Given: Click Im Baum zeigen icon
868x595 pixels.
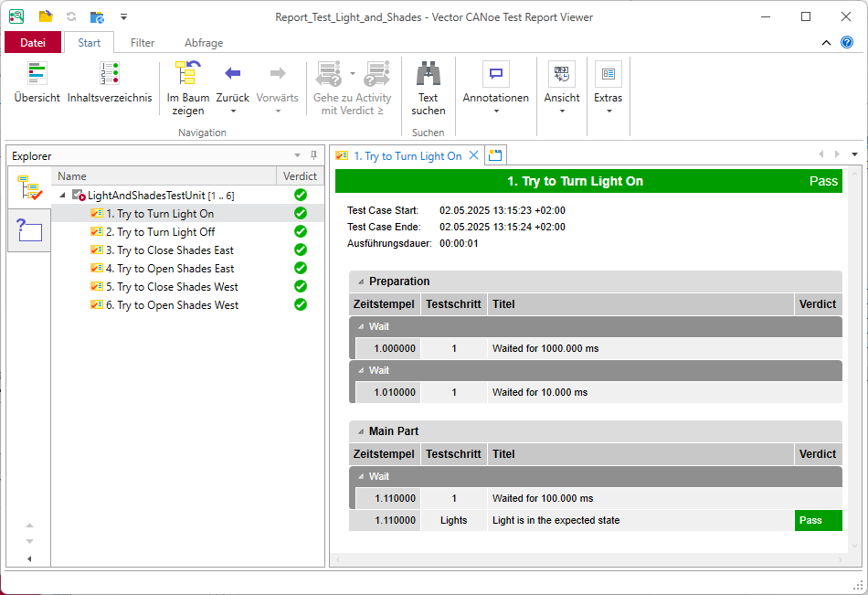Looking at the screenshot, I should [188, 73].
